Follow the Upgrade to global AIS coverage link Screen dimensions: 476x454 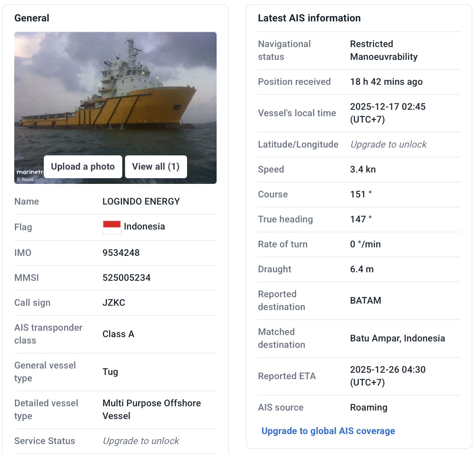[x=328, y=431]
